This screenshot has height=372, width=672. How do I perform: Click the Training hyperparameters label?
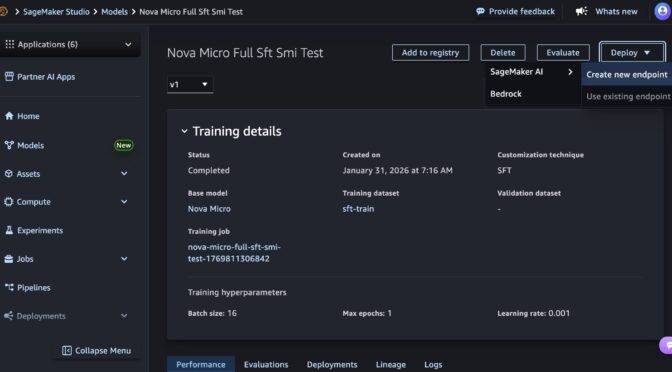[x=237, y=292]
